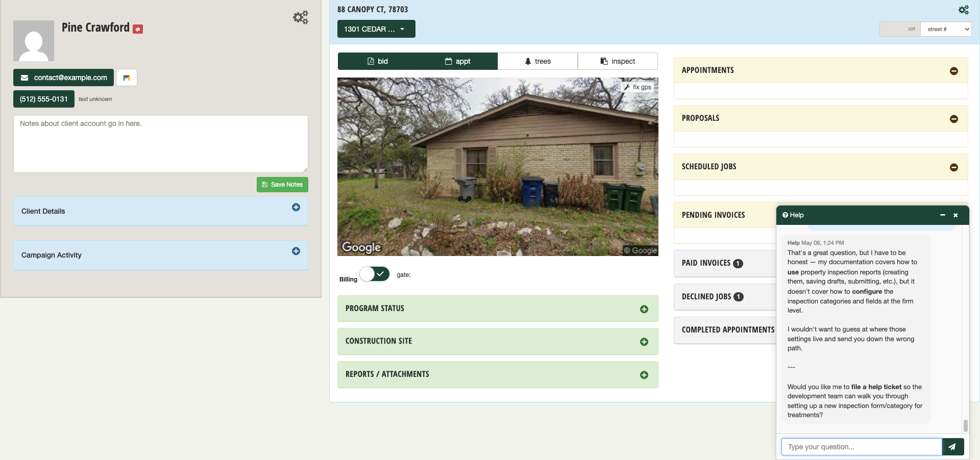Switch to the trees tab
Image resolution: width=980 pixels, height=460 pixels.
click(537, 61)
